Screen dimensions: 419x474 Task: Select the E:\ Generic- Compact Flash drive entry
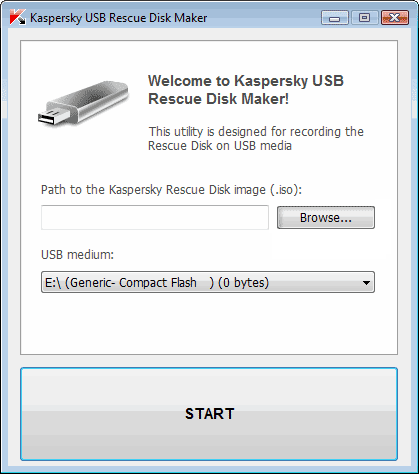[x=157, y=283]
